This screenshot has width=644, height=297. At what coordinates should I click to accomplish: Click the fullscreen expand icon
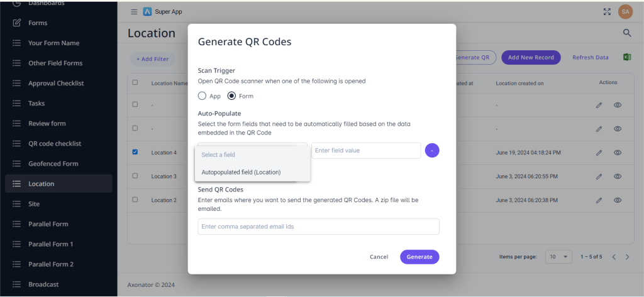[607, 12]
